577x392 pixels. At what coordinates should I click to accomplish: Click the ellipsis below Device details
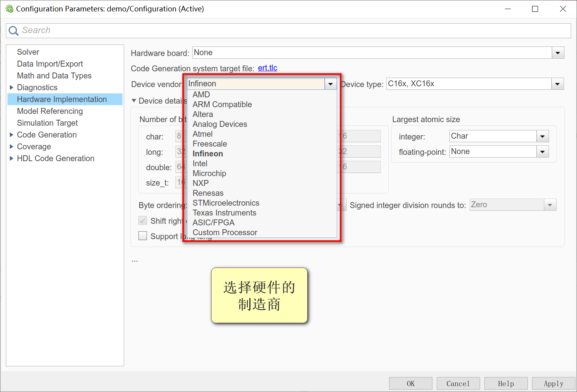[135, 260]
